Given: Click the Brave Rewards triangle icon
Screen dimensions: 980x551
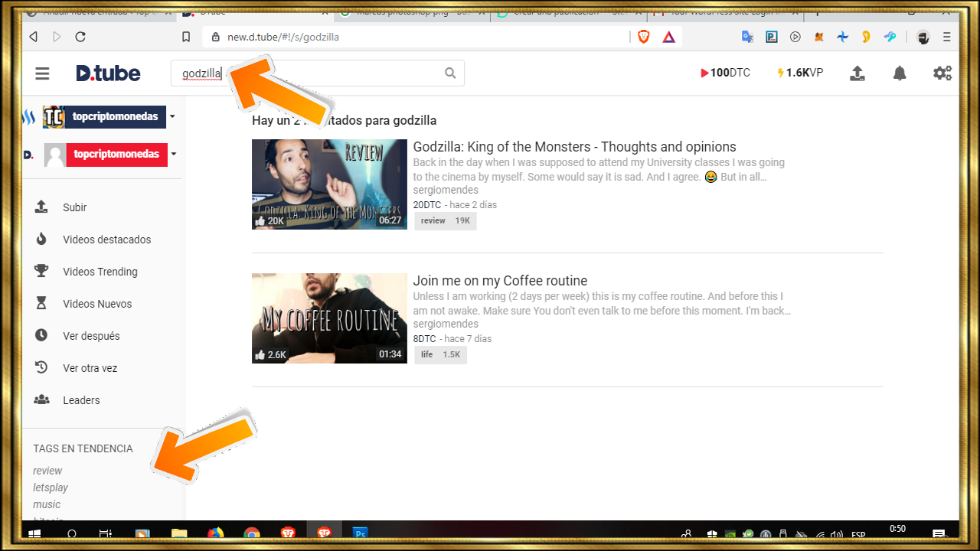Looking at the screenshot, I should coord(669,37).
